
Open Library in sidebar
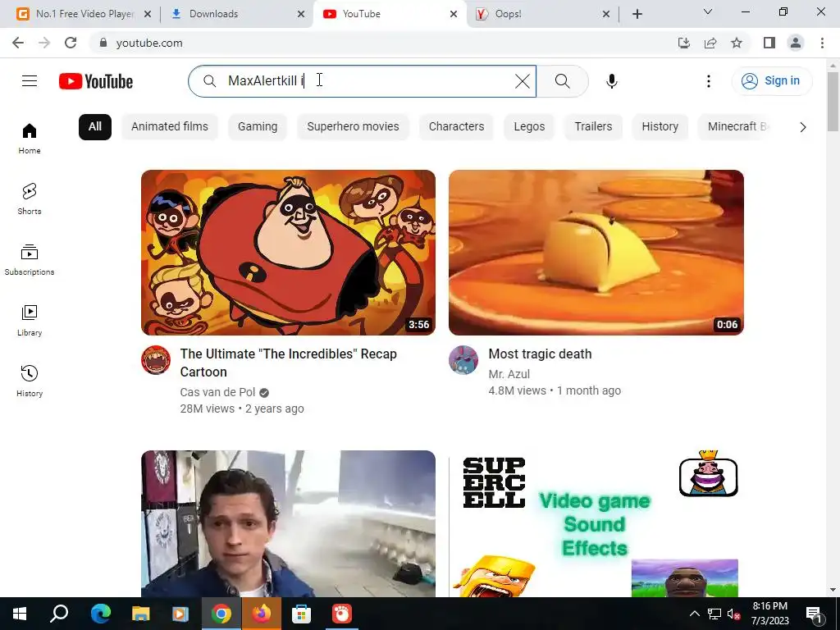(30, 321)
